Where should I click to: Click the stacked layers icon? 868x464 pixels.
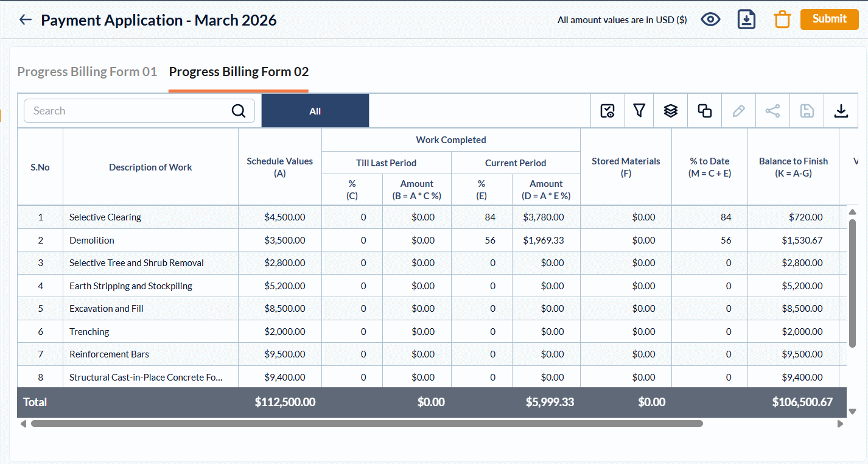[671, 111]
